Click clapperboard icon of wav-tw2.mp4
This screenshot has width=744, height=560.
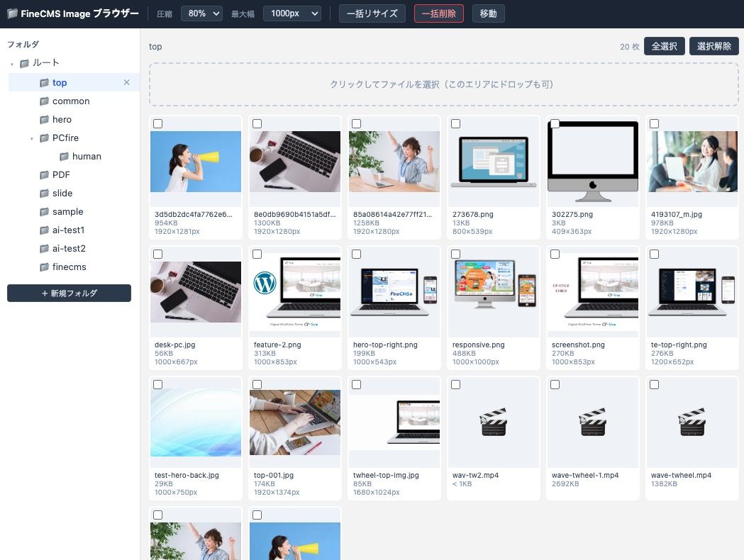tap(494, 422)
